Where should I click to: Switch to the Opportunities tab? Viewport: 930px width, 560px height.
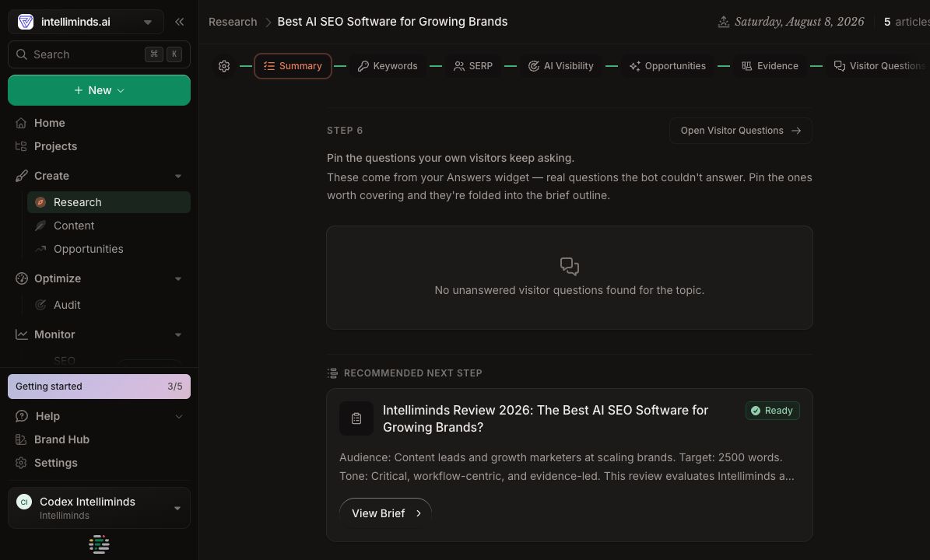667,66
